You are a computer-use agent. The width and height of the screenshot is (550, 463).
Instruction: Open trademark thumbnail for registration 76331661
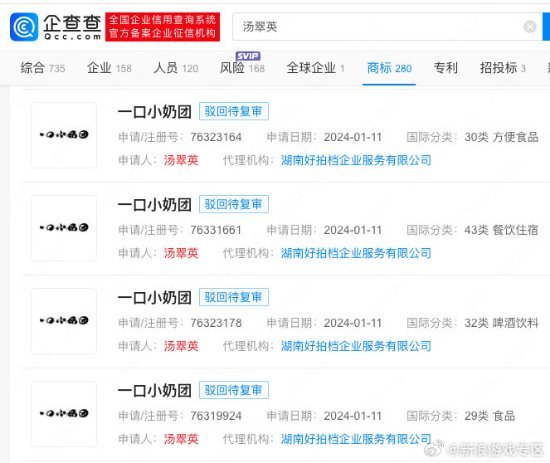tap(64, 228)
